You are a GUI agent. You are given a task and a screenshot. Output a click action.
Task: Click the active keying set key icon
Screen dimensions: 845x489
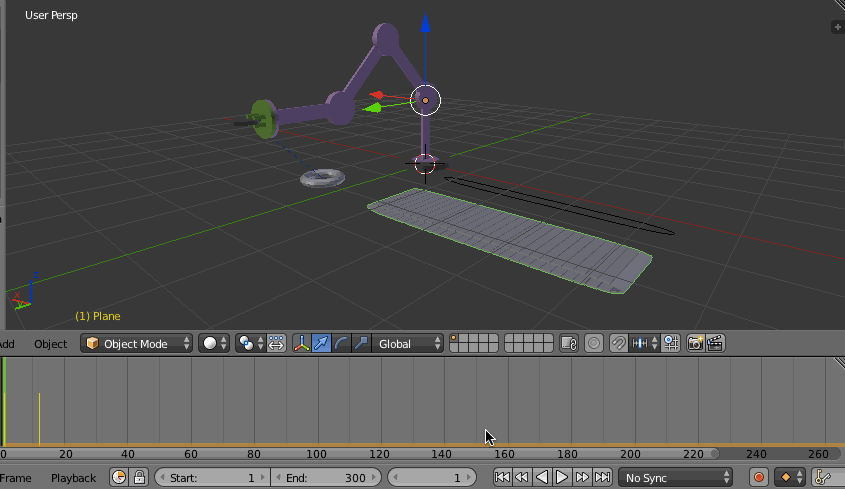coord(823,477)
